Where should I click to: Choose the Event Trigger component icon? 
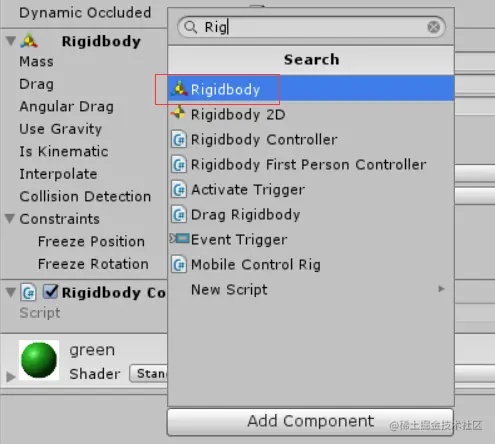coord(180,239)
